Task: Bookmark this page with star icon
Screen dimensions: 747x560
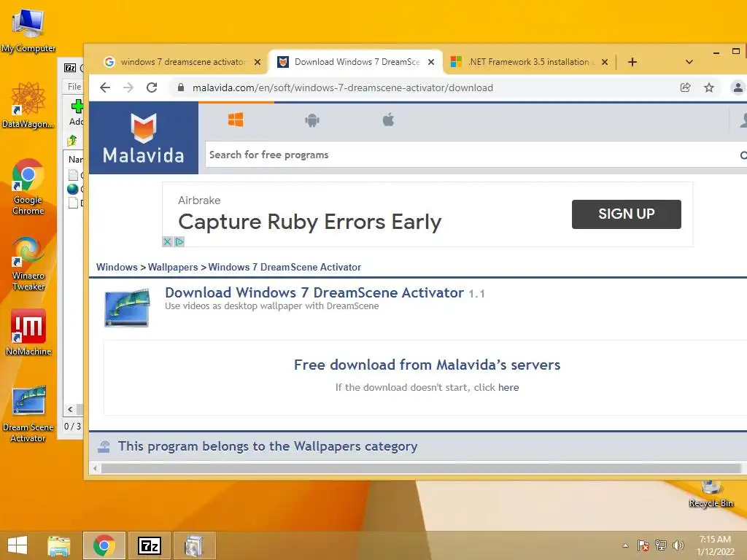Action: 709,87
